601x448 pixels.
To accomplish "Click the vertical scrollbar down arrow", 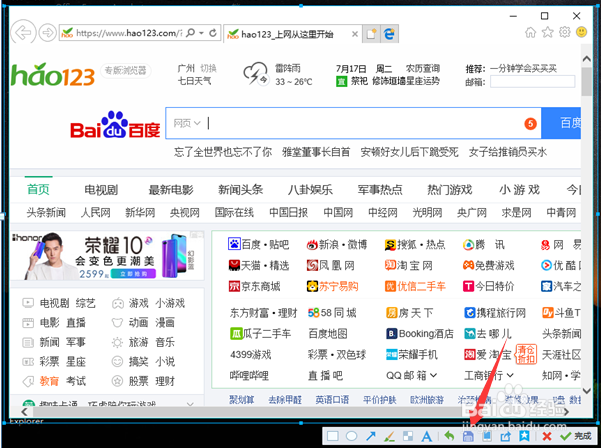I will pyautogui.click(x=586, y=391).
